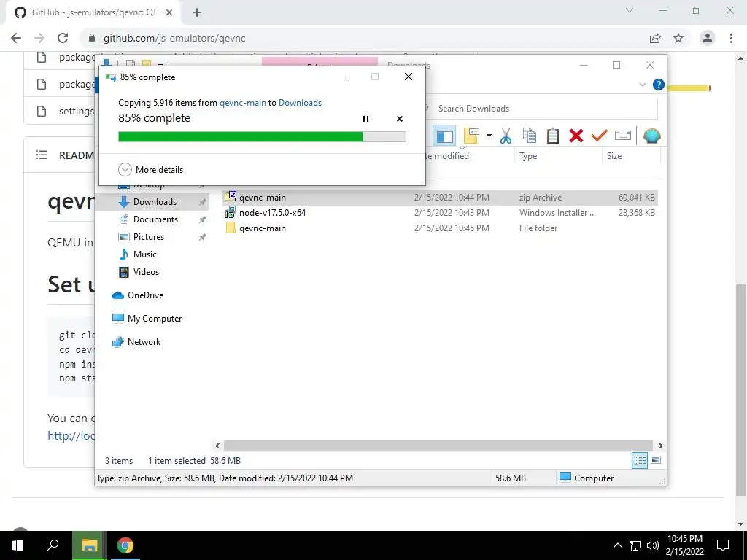This screenshot has height=560, width=747.
Task: Show hidden system tray icons chevron
Action: point(617,545)
